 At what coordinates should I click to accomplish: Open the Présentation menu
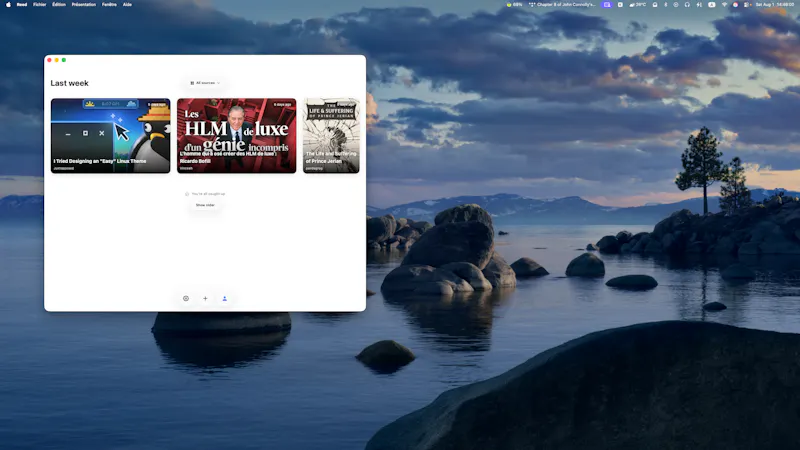[84, 5]
